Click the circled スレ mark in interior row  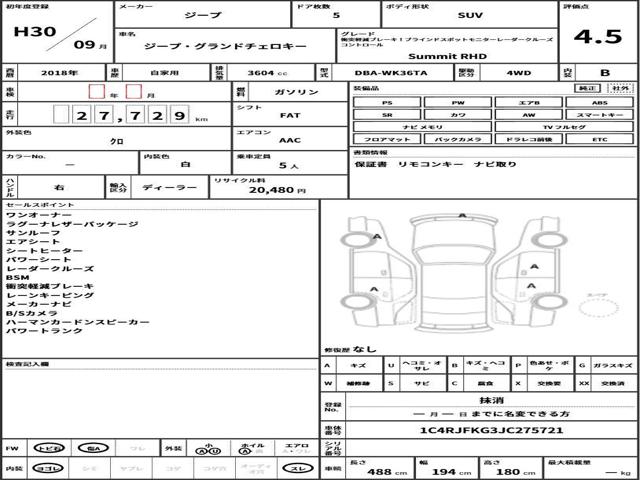coord(298,469)
